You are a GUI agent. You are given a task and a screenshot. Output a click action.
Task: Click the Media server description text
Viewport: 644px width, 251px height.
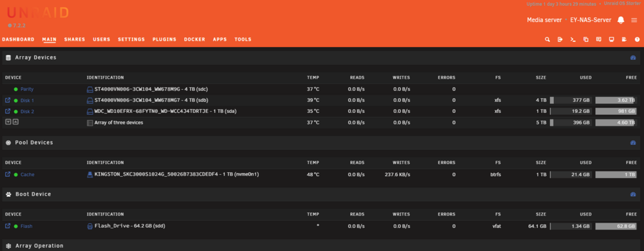pos(544,20)
